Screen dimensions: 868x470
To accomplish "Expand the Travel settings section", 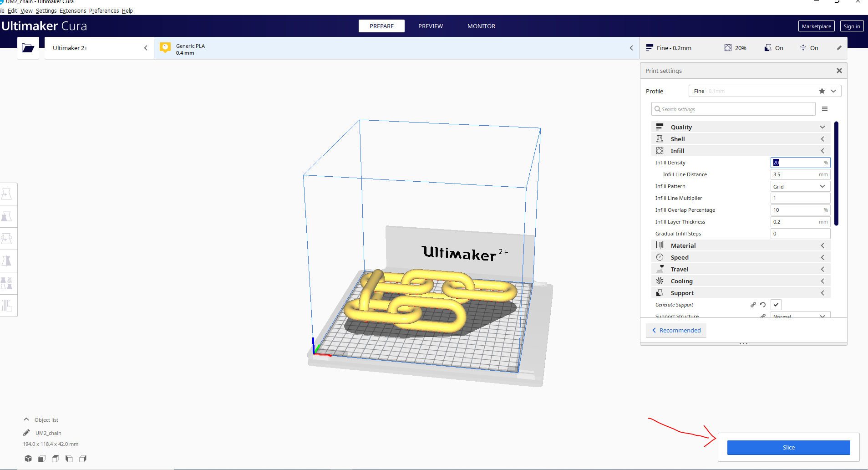I will [741, 269].
